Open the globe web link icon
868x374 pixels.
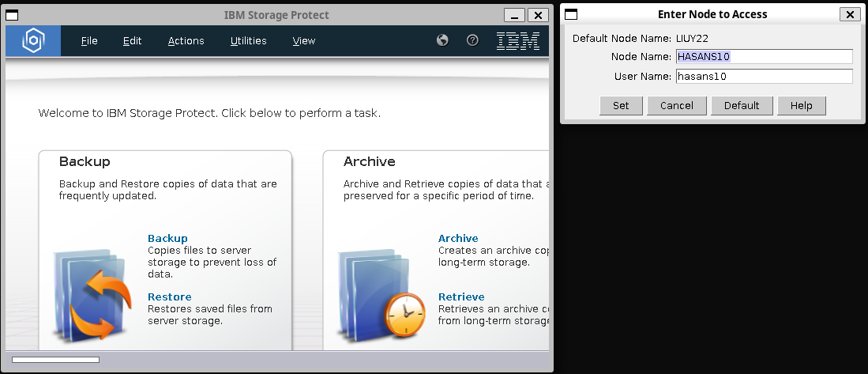442,40
